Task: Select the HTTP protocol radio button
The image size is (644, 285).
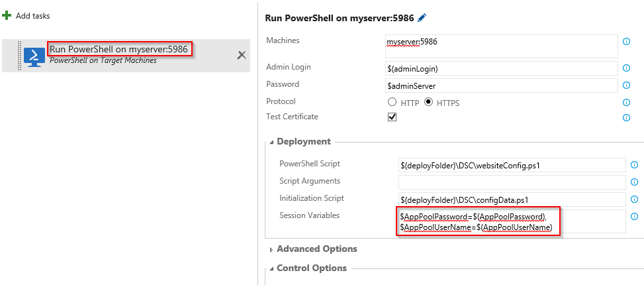Action: [392, 103]
